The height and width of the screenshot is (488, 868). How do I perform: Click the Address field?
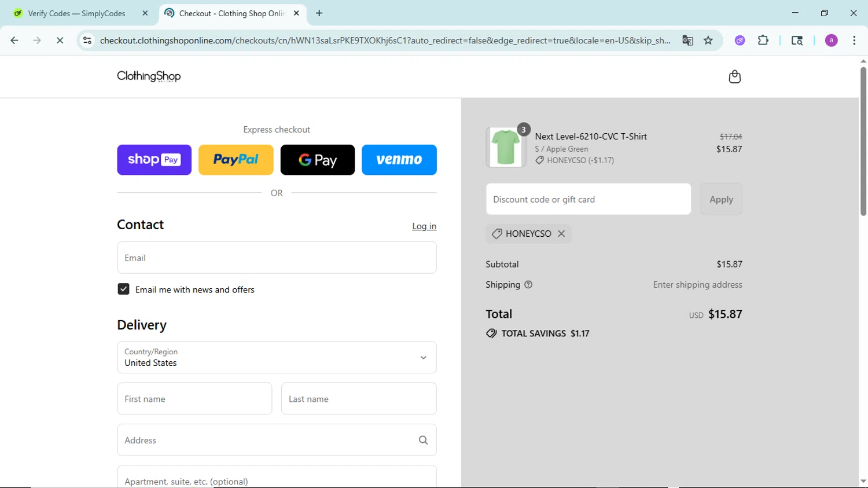click(277, 440)
